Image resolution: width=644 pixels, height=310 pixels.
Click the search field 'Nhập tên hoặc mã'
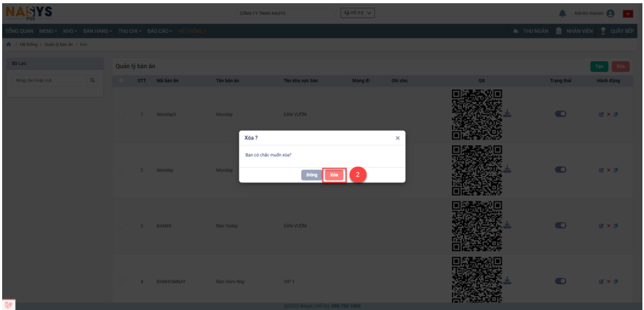point(49,81)
